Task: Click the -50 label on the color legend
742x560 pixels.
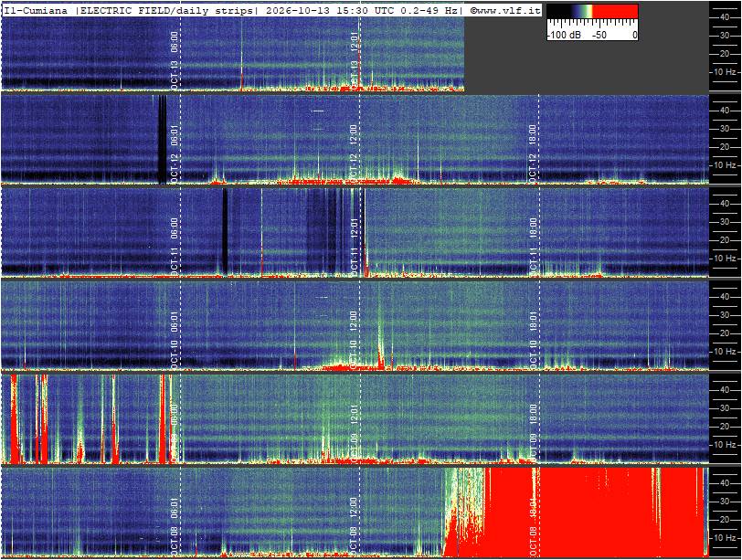Action: pos(599,35)
